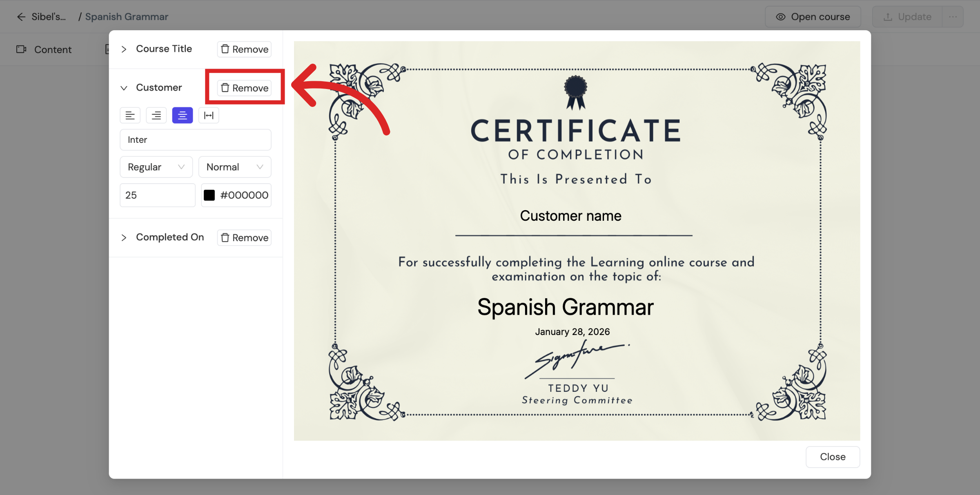
Task: Click the three-dot more options icon
Action: pos(953,17)
